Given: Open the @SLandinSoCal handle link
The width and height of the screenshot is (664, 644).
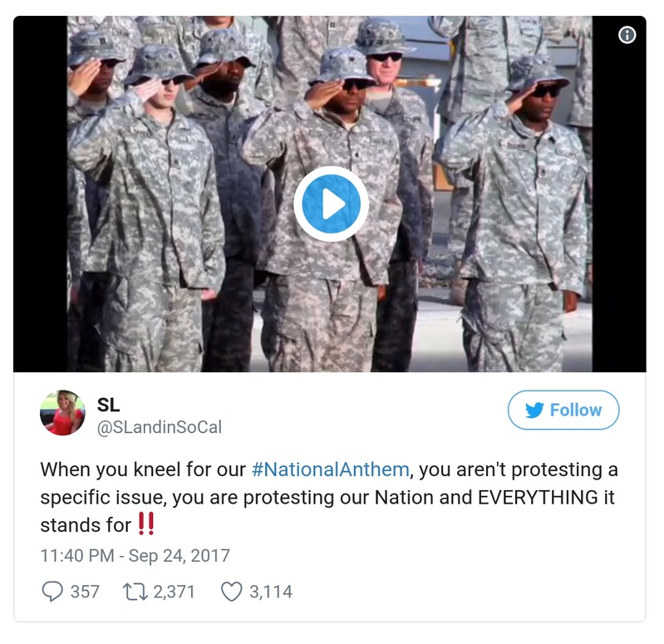Looking at the screenshot, I should click(160, 427).
